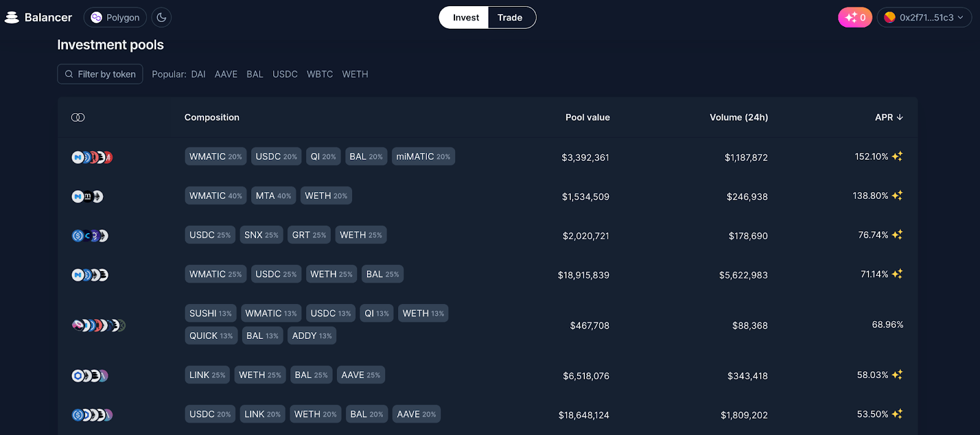Click token icons of USDC 20% LINK pool
The height and width of the screenshot is (435, 980).
pos(92,415)
